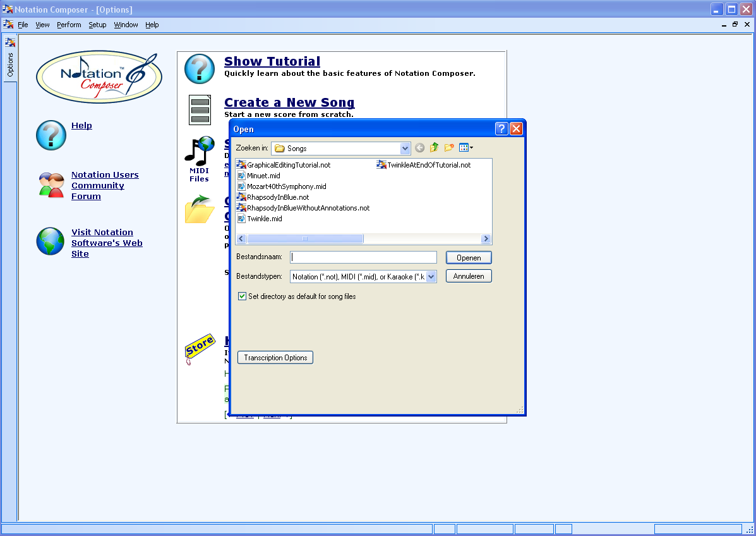
Task: Select the Twinkle.mid file
Action: point(260,219)
